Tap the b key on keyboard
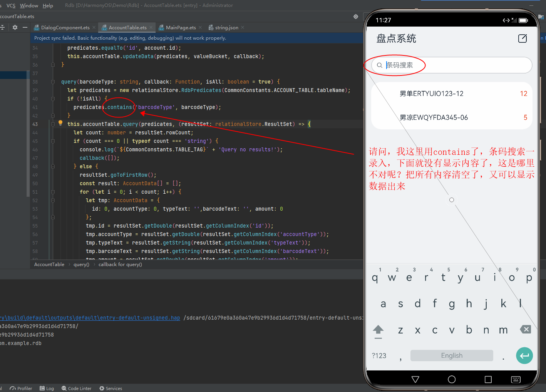The width and height of the screenshot is (546, 392). coord(469,330)
